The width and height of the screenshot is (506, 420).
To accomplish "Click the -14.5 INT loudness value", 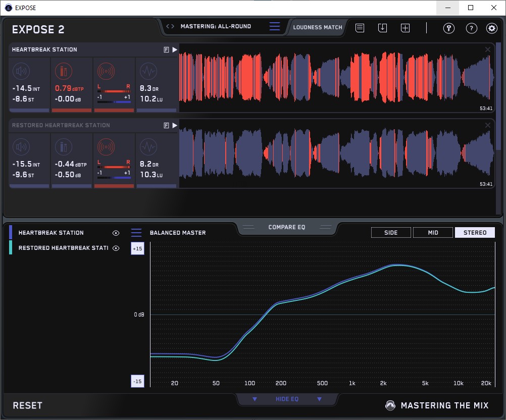I will (26, 88).
